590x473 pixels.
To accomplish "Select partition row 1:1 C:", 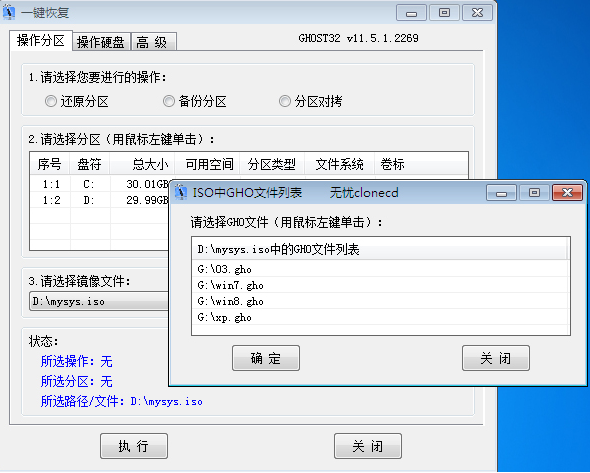I will 99,184.
